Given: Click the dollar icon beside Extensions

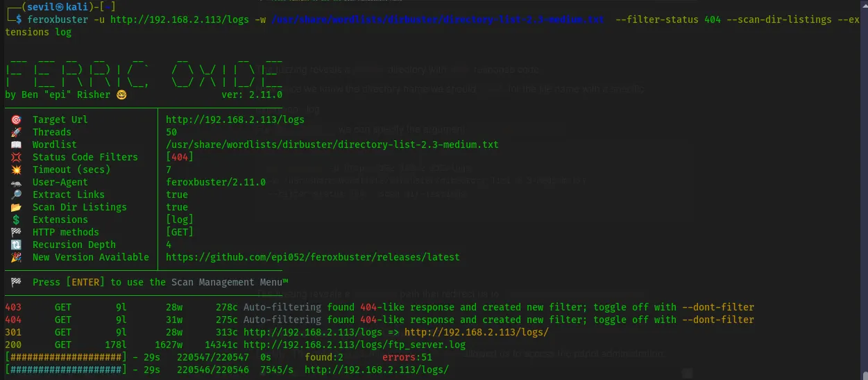Looking at the screenshot, I should 17,220.
